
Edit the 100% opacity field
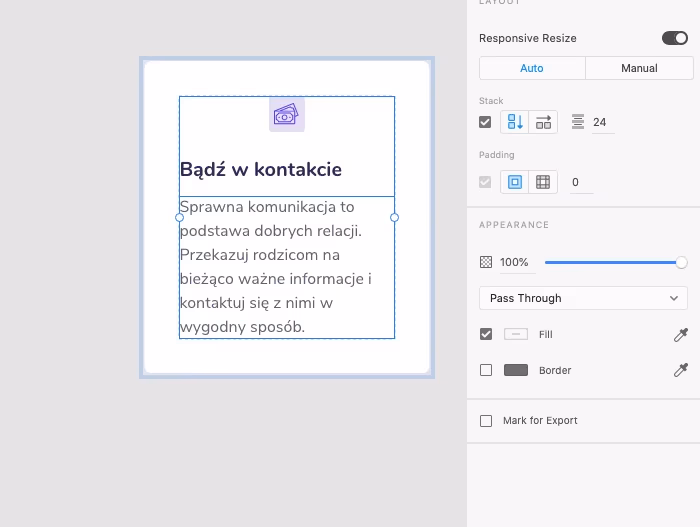point(517,262)
